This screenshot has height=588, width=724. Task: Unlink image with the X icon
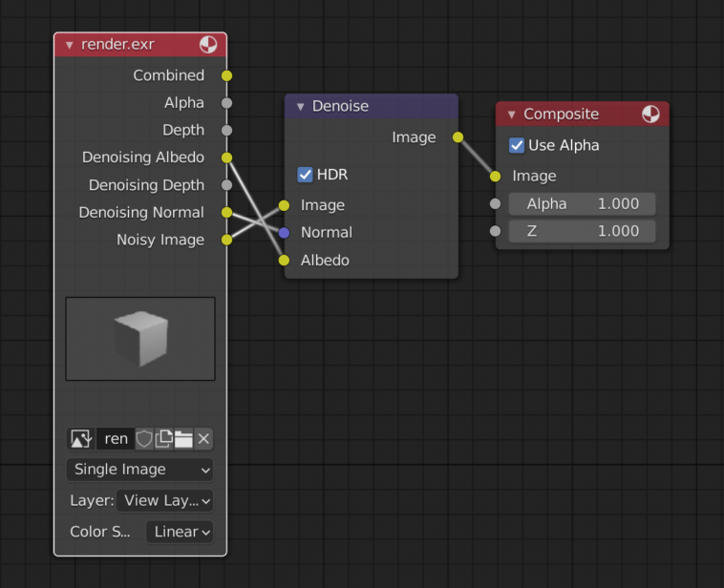pyautogui.click(x=203, y=439)
